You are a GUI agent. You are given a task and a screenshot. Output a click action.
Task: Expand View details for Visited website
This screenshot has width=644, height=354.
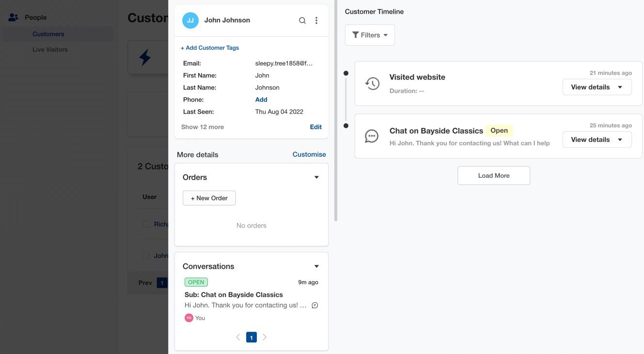597,87
